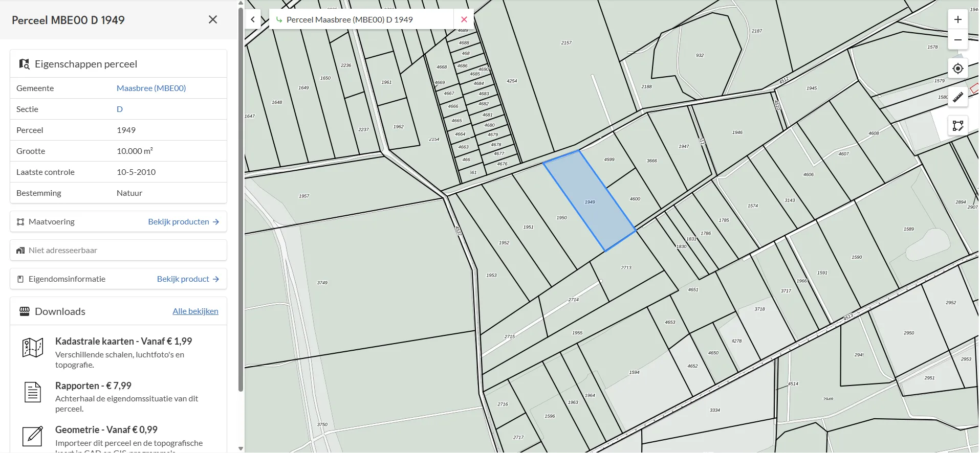Open Alle bekijken downloads link
Viewport: 980px width, 453px height.
pyautogui.click(x=195, y=311)
